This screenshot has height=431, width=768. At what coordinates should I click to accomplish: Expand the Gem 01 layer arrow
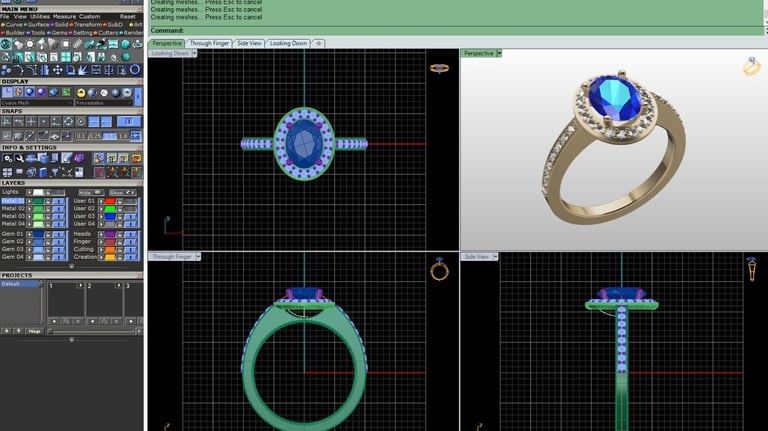29,234
